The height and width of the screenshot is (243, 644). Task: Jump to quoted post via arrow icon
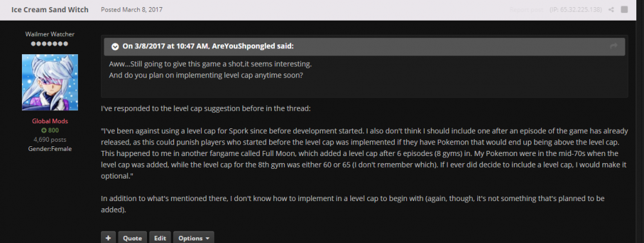[614, 46]
